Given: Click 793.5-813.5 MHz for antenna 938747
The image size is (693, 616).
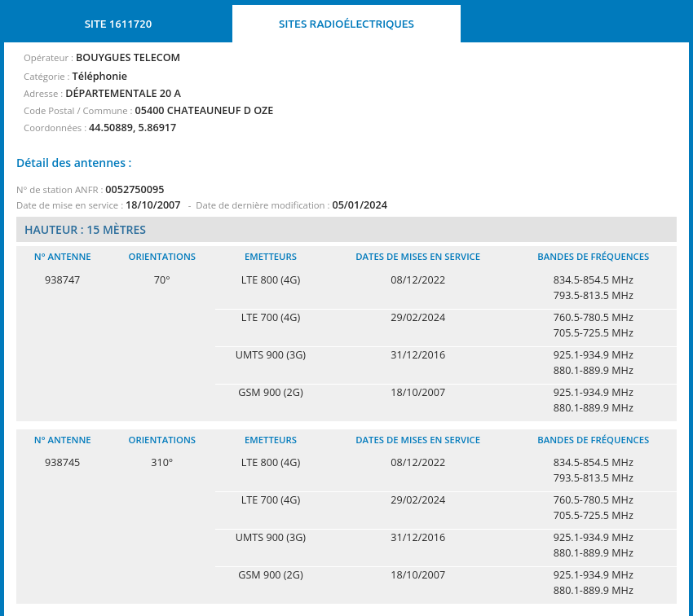Looking at the screenshot, I should pos(593,296).
